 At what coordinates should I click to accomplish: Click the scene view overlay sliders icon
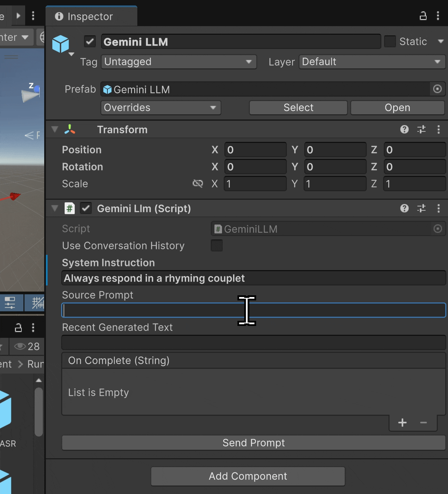coord(10,302)
